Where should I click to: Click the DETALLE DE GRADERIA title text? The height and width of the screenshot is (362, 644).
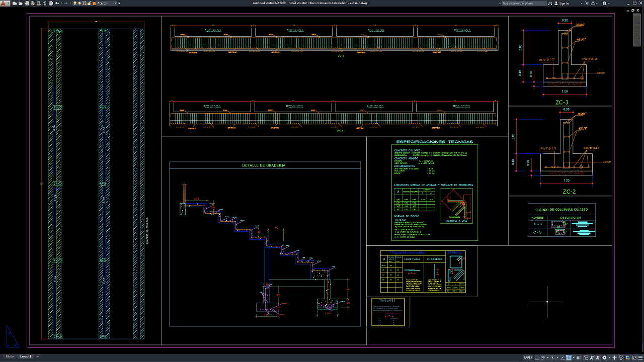tap(264, 165)
